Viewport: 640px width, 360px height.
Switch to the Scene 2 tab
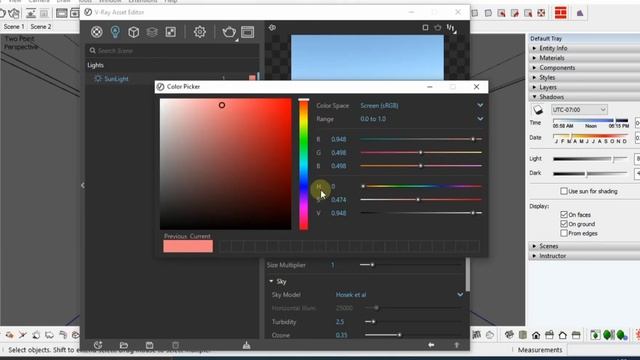point(41,27)
